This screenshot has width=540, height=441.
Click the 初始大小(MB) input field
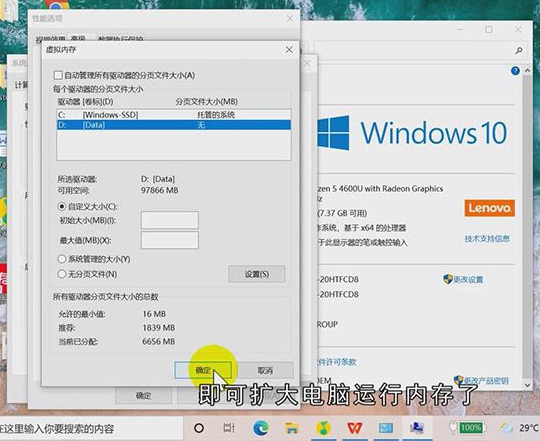click(169, 220)
